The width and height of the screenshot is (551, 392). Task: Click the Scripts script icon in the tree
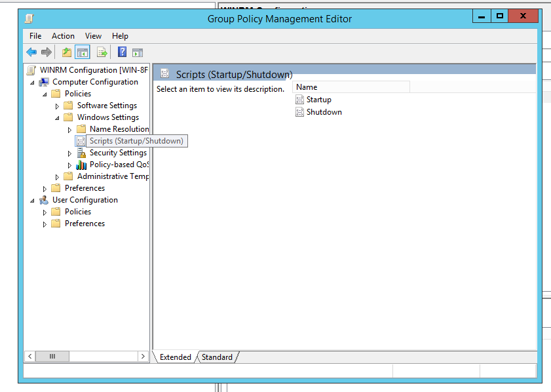coord(81,142)
